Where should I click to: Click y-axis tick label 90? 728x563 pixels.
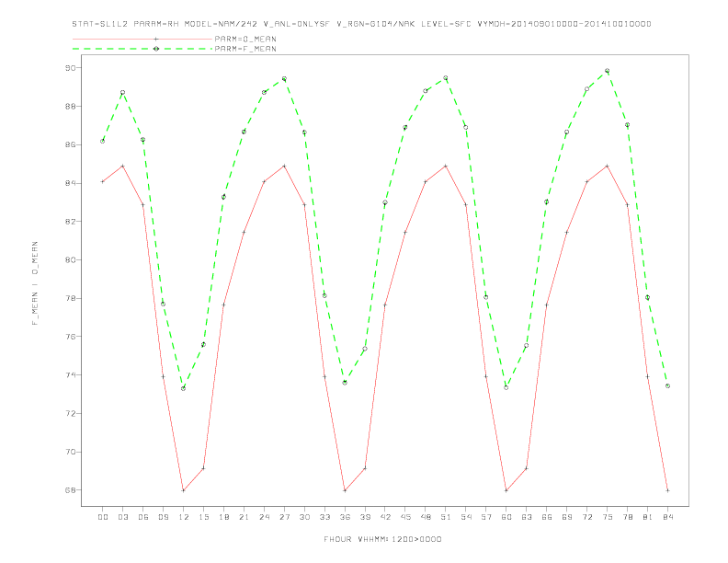click(x=70, y=68)
